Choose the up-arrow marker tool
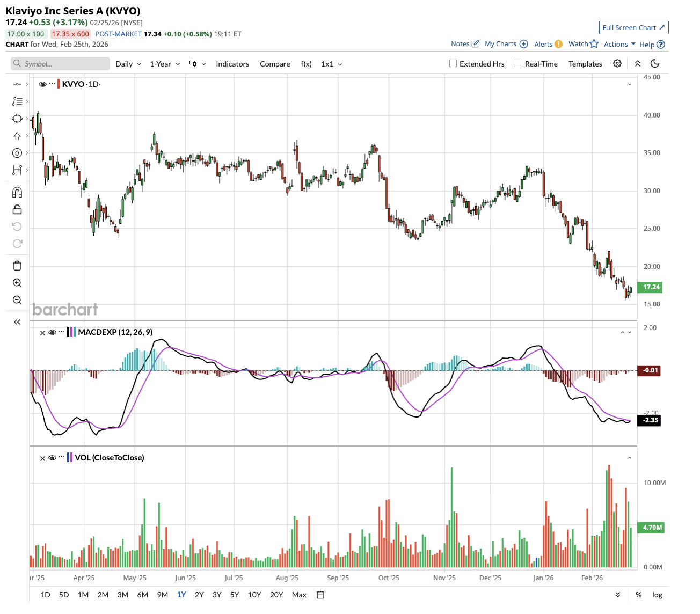The height and width of the screenshot is (614, 700). coord(17,136)
